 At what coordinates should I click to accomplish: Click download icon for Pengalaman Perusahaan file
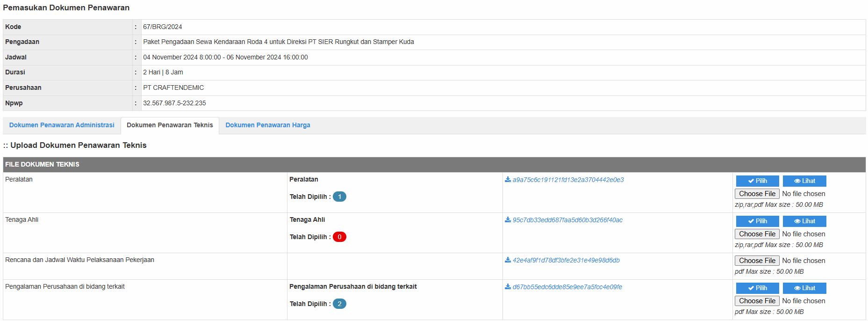(508, 287)
